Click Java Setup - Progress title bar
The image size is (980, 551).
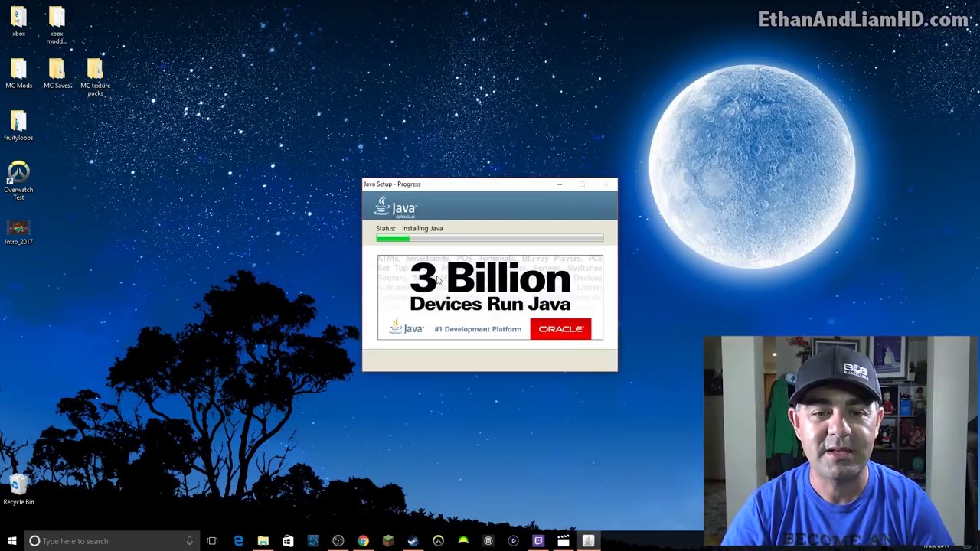pyautogui.click(x=490, y=184)
